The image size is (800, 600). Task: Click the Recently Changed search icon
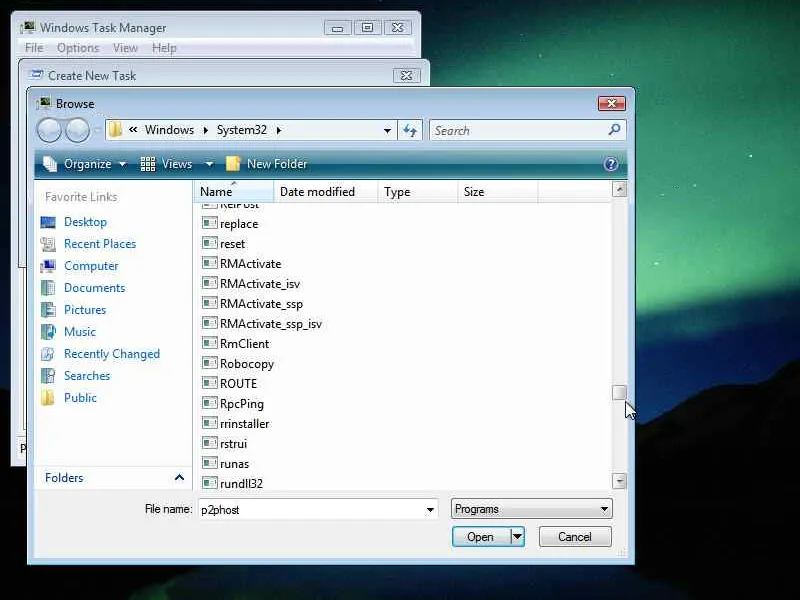48,354
